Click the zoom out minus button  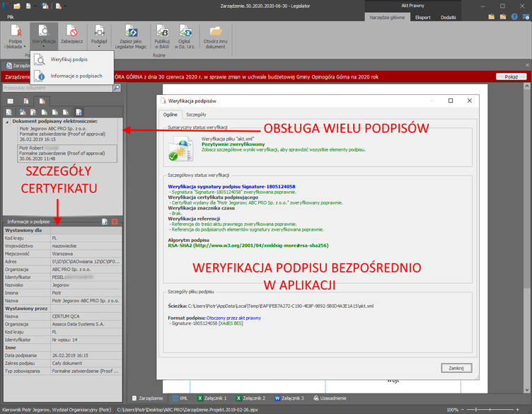[x=463, y=410]
